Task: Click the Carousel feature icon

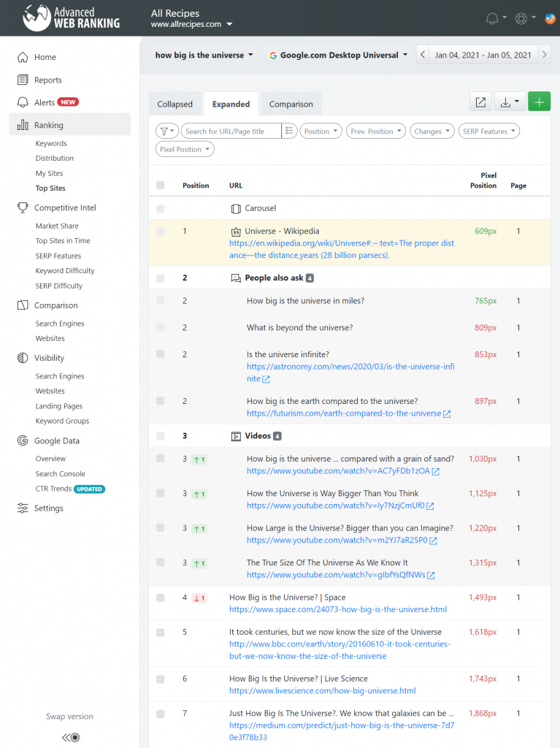Action: click(x=236, y=208)
